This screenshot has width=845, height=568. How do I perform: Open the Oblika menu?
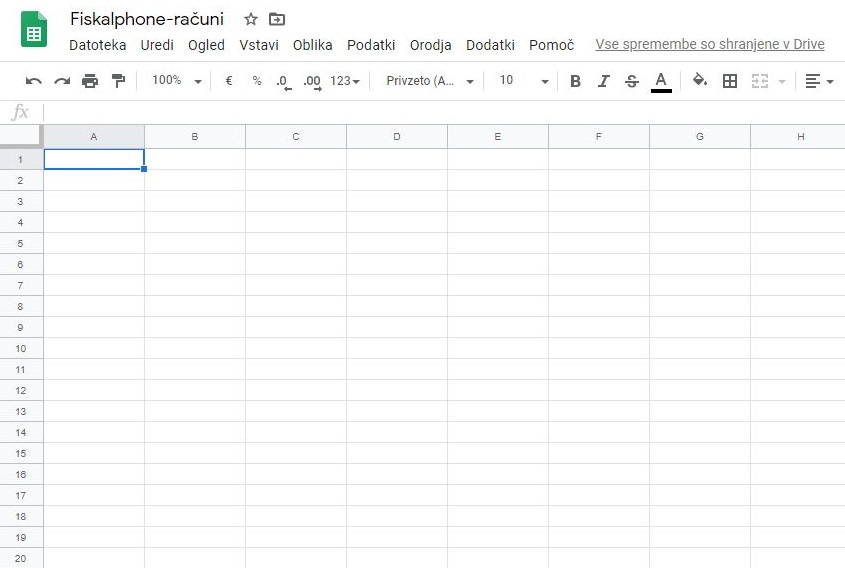point(313,45)
